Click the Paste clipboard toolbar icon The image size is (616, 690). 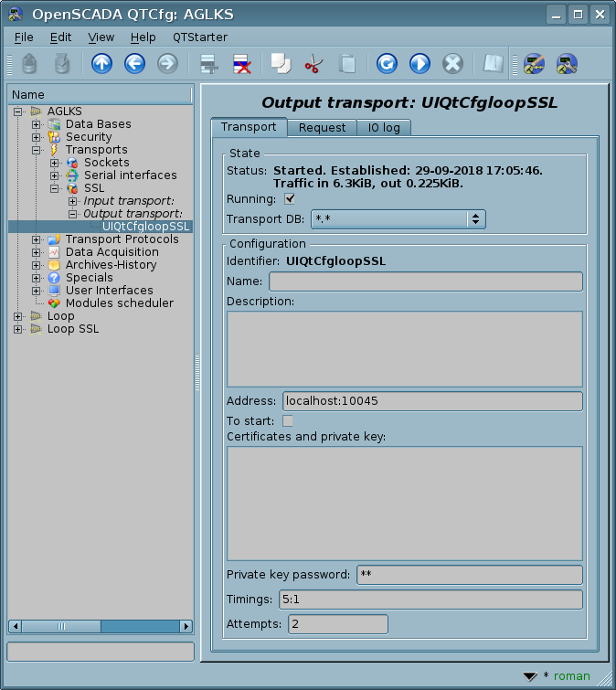coord(347,64)
